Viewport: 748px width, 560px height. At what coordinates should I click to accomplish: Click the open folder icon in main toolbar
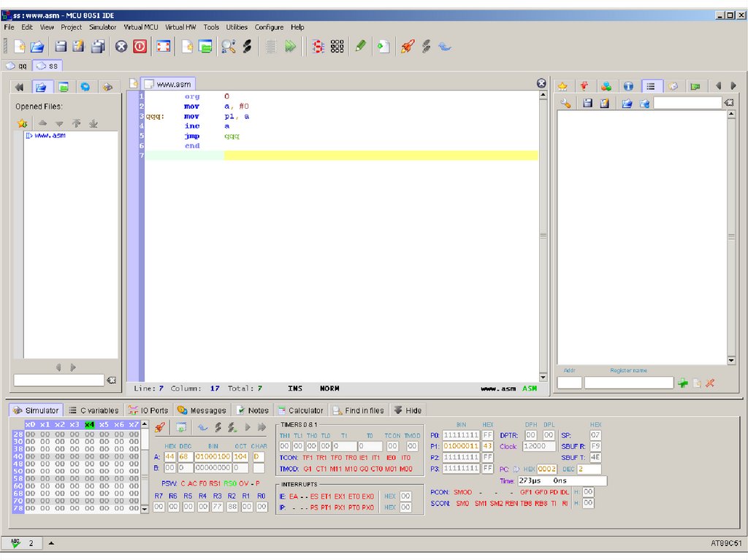click(x=37, y=46)
